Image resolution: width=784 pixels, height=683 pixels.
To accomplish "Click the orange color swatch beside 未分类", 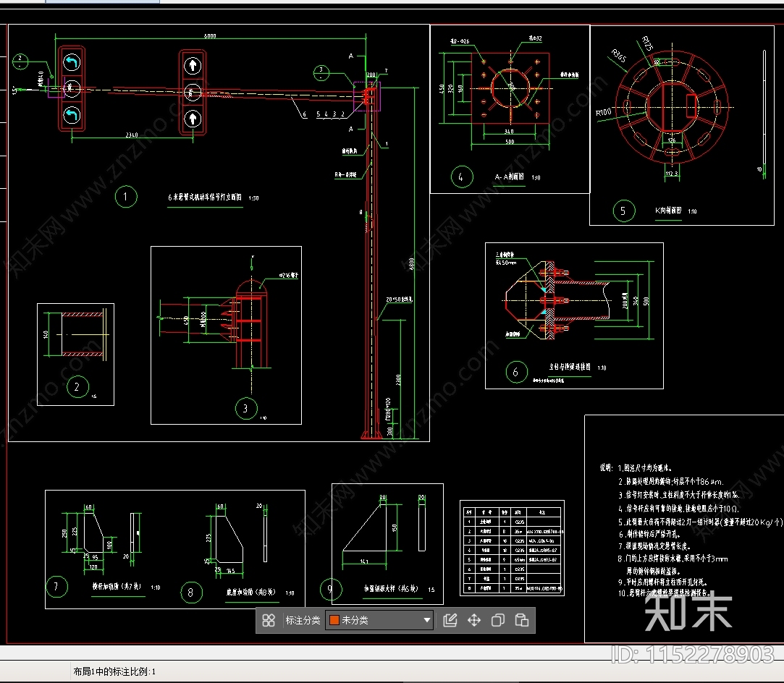I will point(334,620).
